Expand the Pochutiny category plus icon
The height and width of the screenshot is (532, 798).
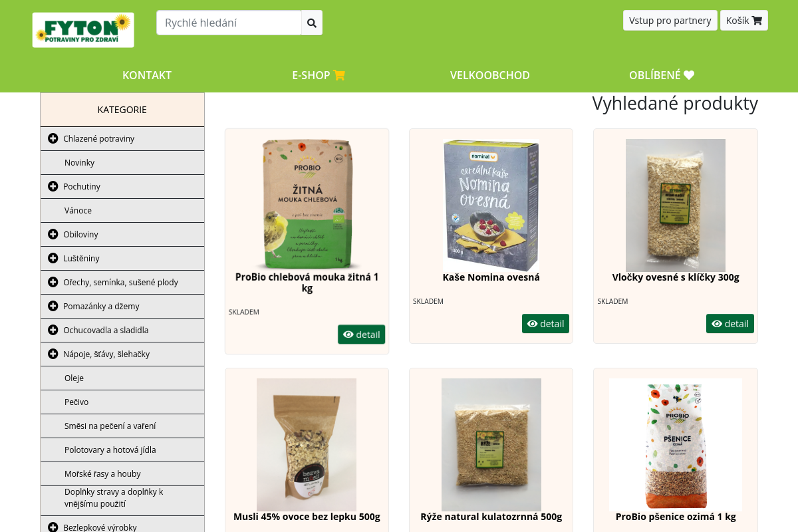pyautogui.click(x=53, y=186)
